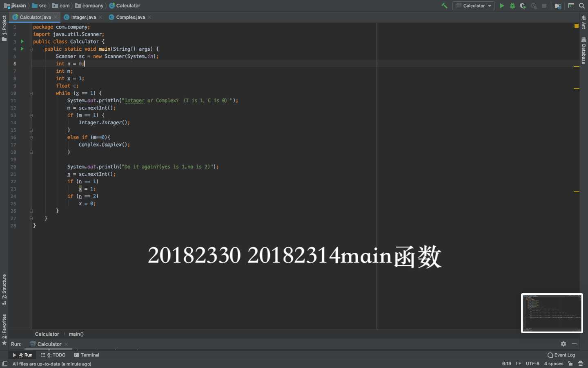Click the Calculator editor breadcrumb at bottom
588x368 pixels.
tap(47, 334)
